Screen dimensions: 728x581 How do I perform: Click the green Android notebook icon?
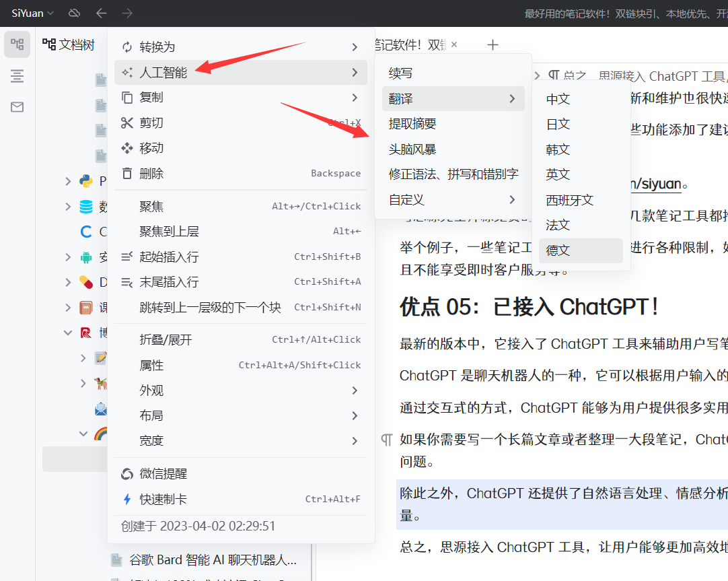click(x=86, y=257)
